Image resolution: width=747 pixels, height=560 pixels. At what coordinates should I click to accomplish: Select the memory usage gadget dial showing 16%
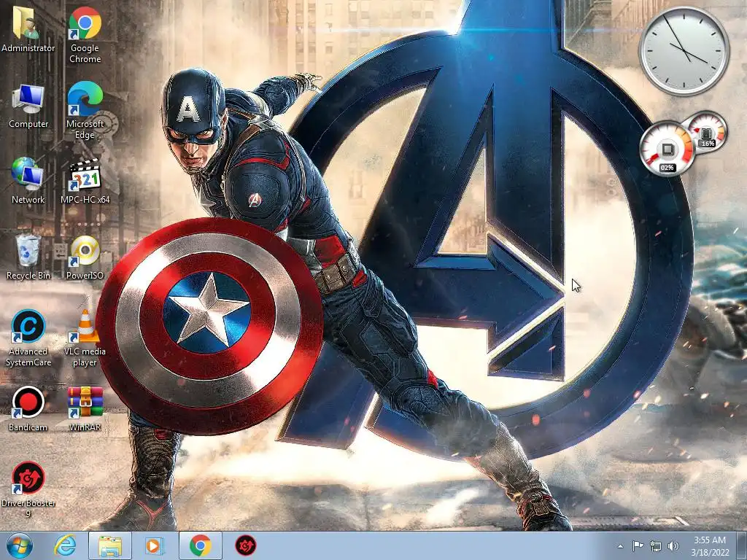pyautogui.click(x=708, y=131)
